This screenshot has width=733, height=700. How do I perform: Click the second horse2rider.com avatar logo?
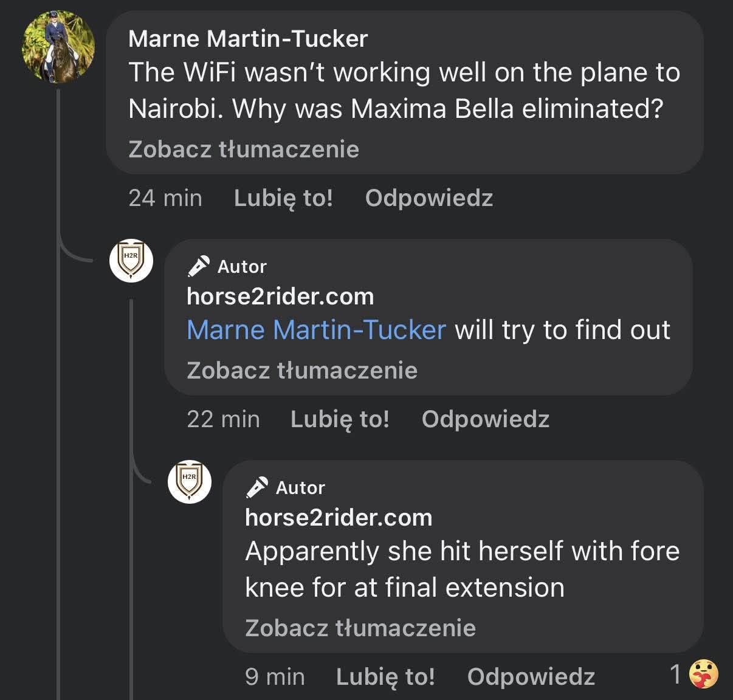[x=189, y=481]
